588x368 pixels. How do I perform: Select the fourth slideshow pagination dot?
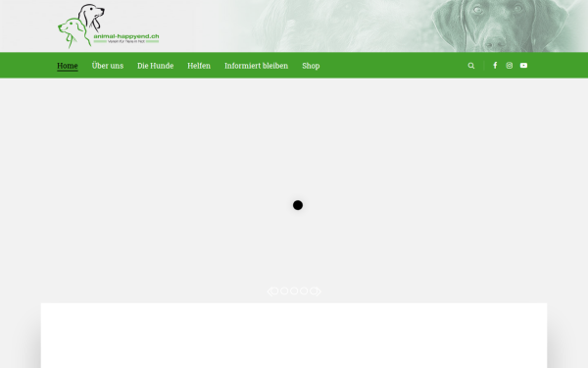click(x=304, y=291)
